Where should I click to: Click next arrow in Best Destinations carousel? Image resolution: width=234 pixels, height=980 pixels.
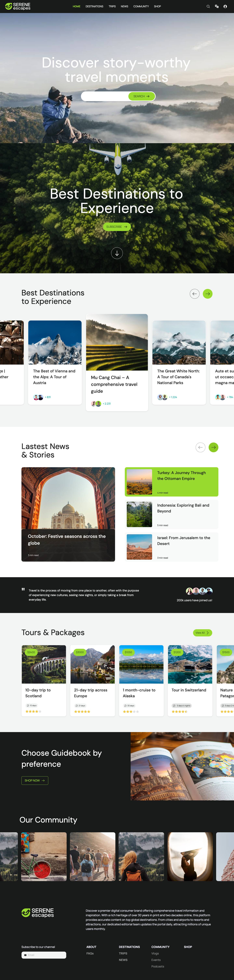click(207, 294)
